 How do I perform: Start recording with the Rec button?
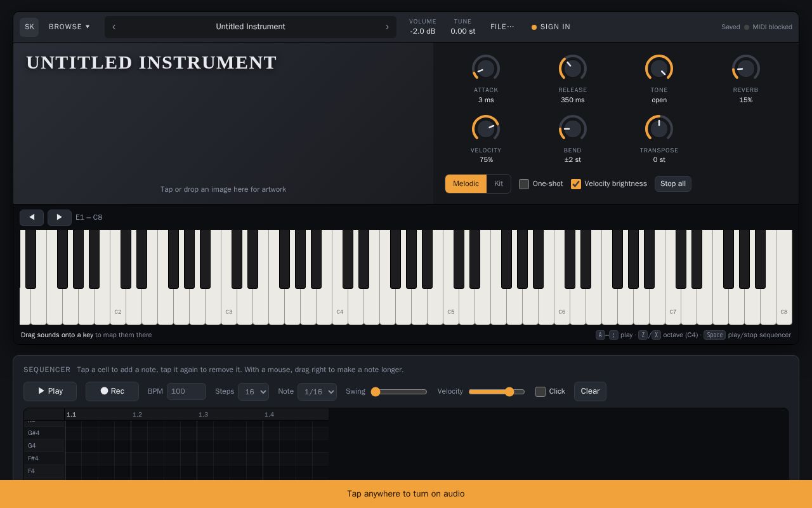point(112,391)
